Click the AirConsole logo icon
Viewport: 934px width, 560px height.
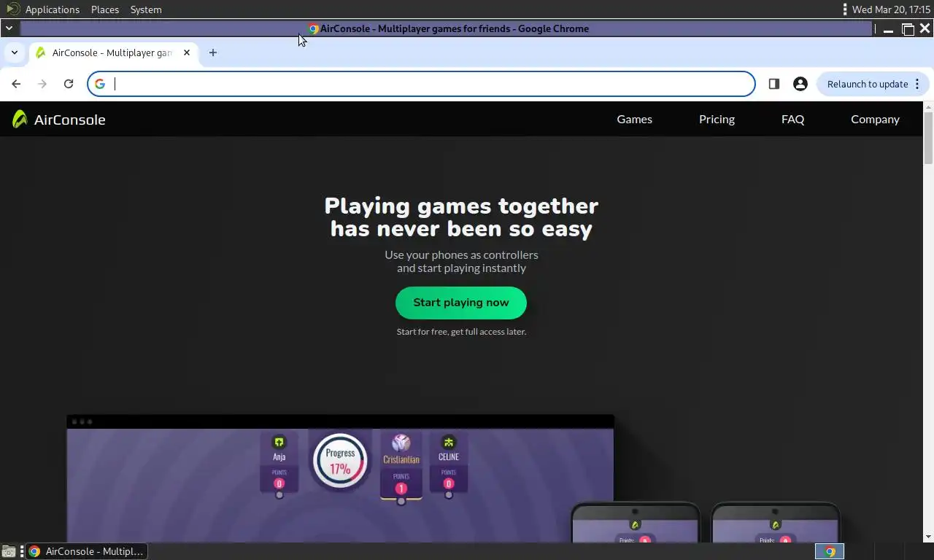pos(20,119)
